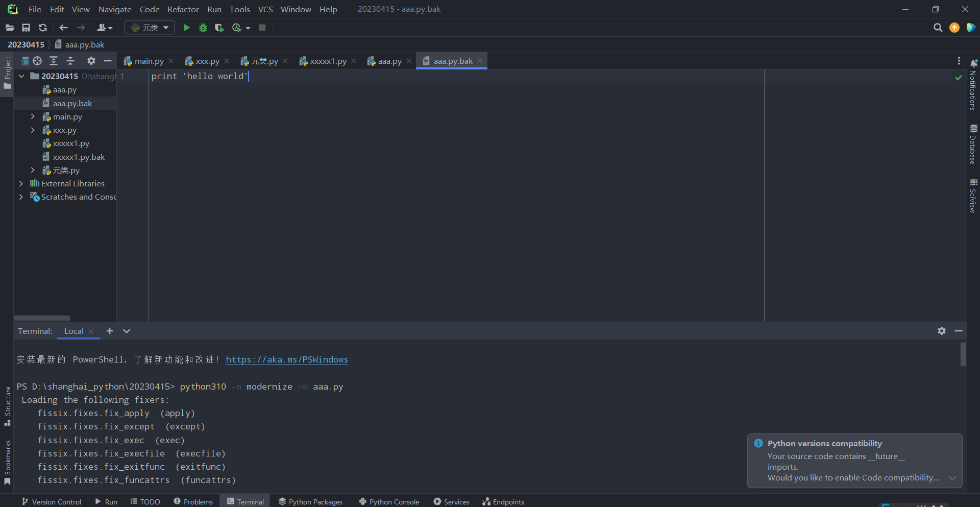Expand the External Libraries node
Image resolution: width=980 pixels, height=507 pixels.
click(x=21, y=183)
